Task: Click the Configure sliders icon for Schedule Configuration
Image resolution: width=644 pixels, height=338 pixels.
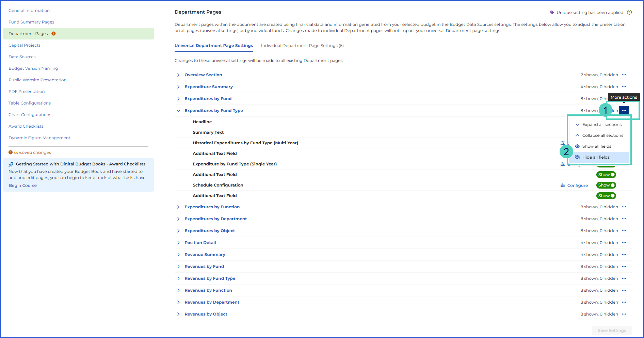Action: pyautogui.click(x=563, y=185)
